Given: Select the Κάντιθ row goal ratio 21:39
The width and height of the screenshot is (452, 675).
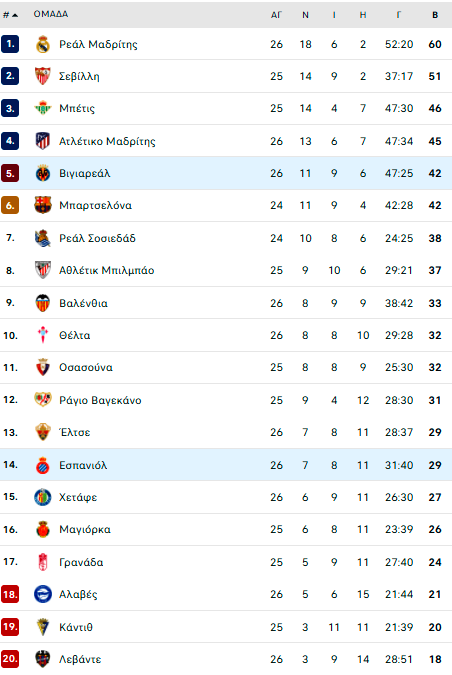Looking at the screenshot, I should [x=399, y=627].
